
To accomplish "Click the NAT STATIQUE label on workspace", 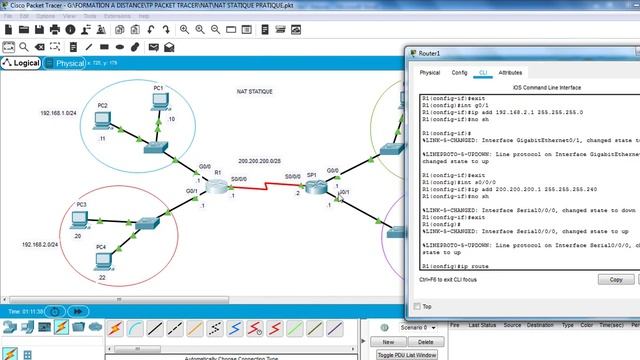I will tap(254, 91).
